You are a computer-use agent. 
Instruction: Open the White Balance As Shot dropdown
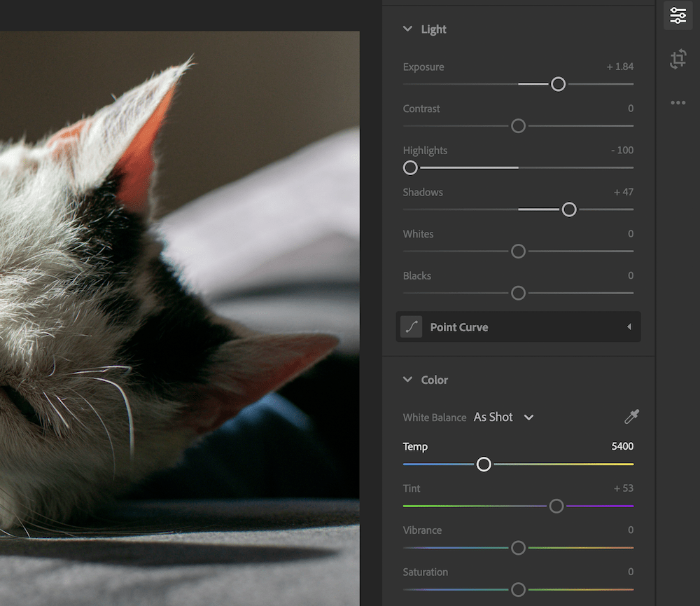coord(503,417)
